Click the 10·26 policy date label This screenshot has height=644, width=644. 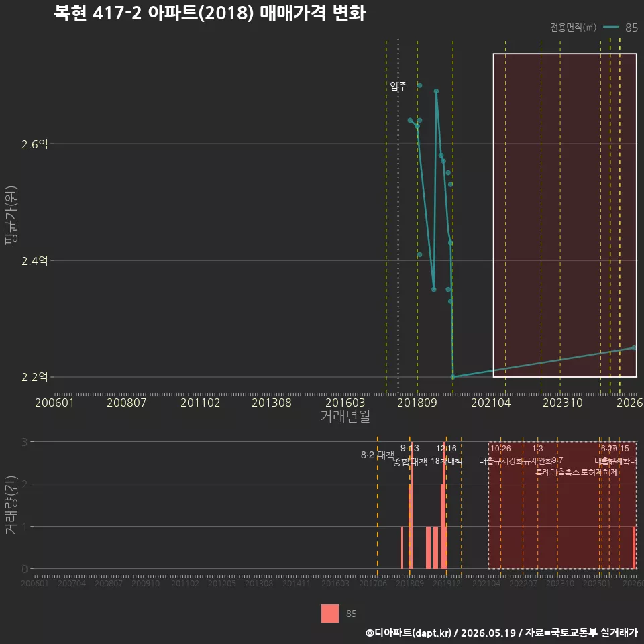coord(500,449)
